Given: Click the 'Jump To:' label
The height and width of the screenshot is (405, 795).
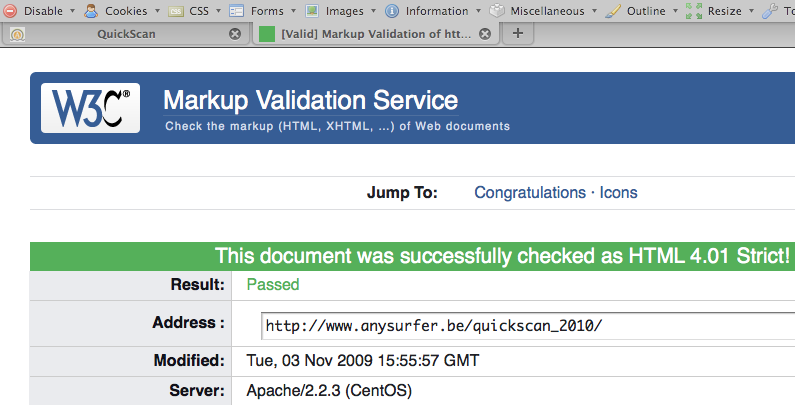Looking at the screenshot, I should (x=402, y=193).
